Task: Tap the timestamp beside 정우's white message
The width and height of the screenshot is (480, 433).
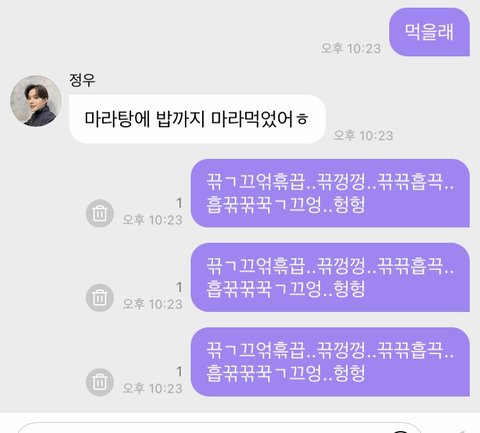Action: click(x=363, y=136)
